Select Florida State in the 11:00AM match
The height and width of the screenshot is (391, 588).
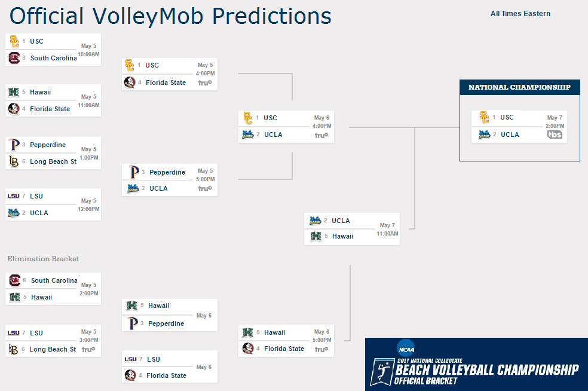coord(50,109)
